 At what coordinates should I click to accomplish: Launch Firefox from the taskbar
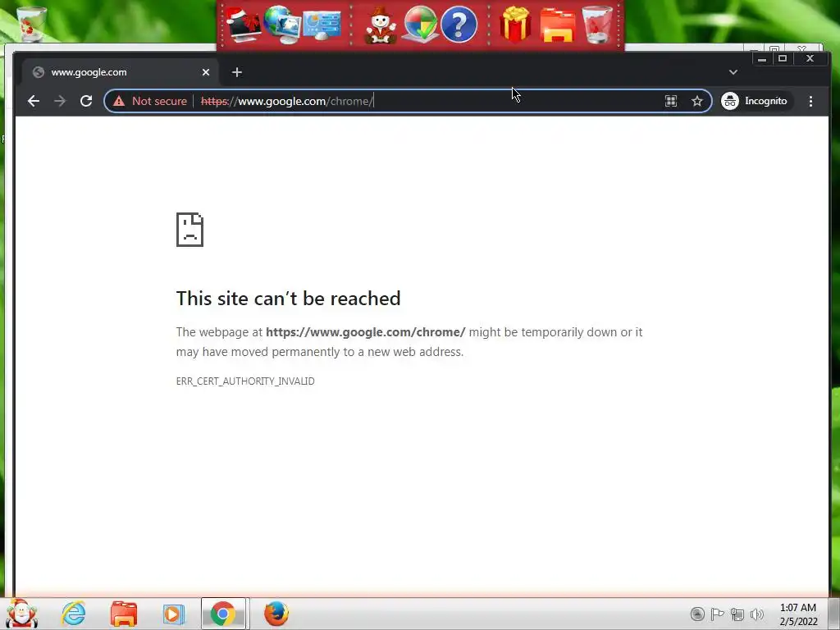click(x=276, y=614)
